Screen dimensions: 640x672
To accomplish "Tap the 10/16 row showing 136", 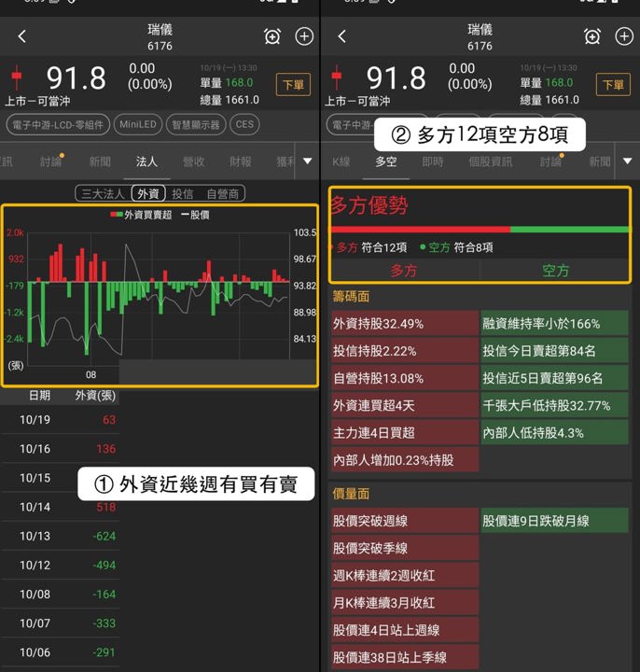I will 60,449.
